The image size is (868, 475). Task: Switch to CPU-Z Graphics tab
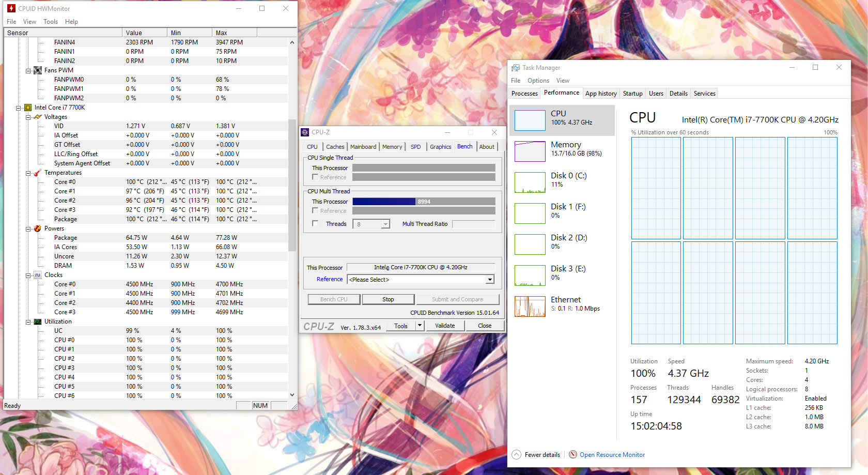(x=441, y=147)
